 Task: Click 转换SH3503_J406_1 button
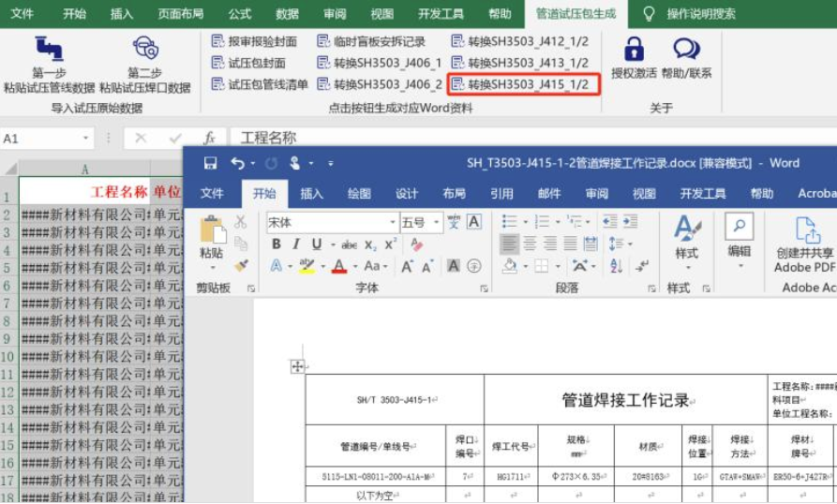380,63
